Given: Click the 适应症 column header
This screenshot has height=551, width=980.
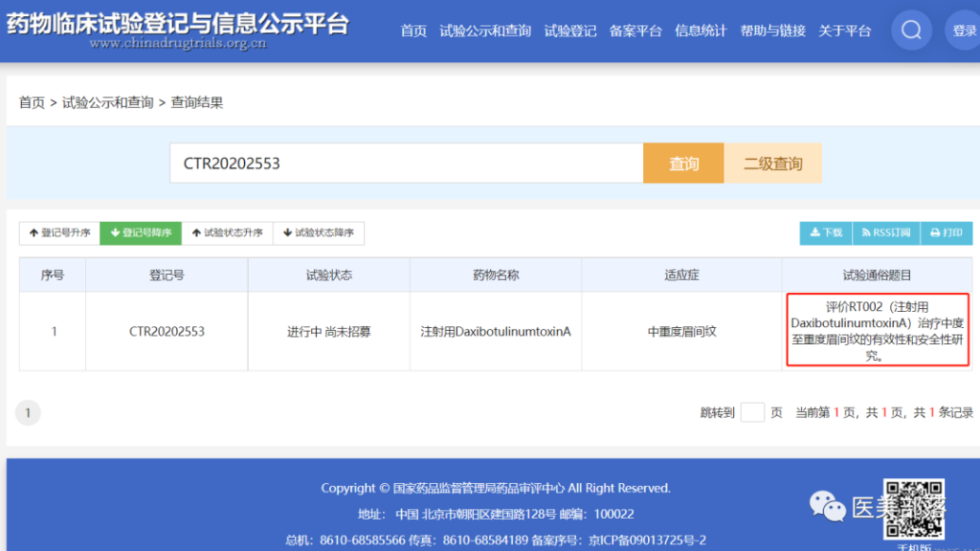Looking at the screenshot, I should click(681, 275).
